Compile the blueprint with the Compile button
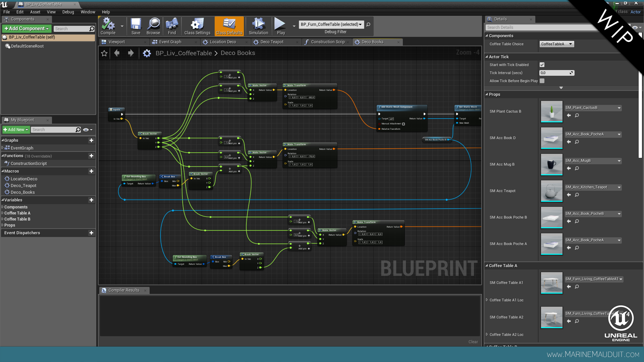This screenshot has width=644, height=362. [x=108, y=26]
